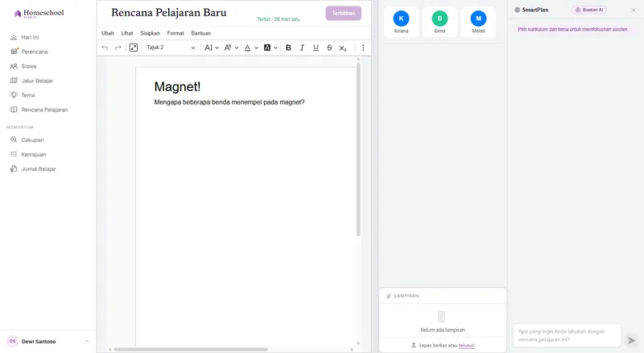The image size is (644, 353).
Task: Open Jalur Belajar in sidebar
Action: coord(37,81)
